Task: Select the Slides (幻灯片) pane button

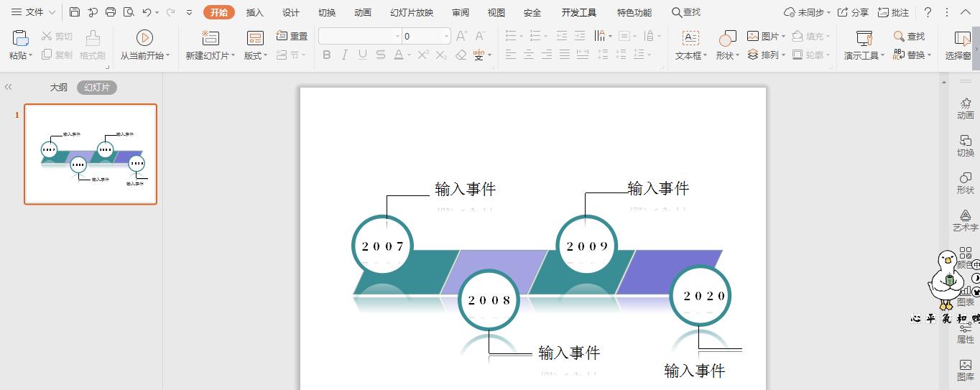Action: pos(97,87)
